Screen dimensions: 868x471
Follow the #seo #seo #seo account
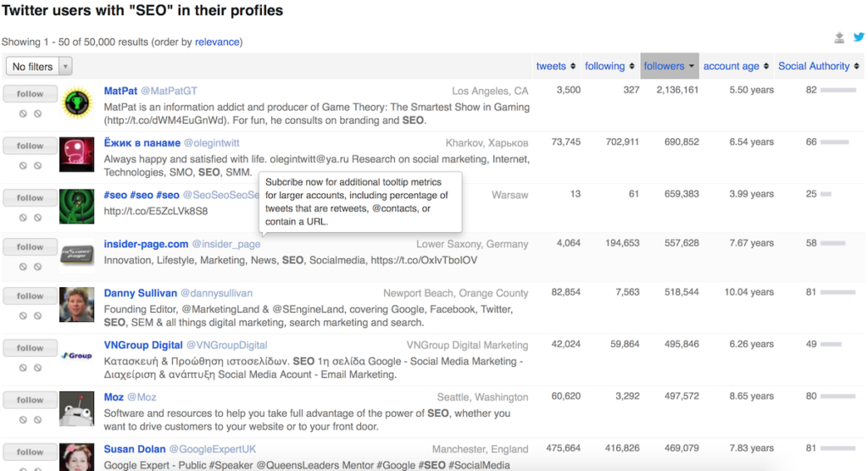click(x=30, y=198)
